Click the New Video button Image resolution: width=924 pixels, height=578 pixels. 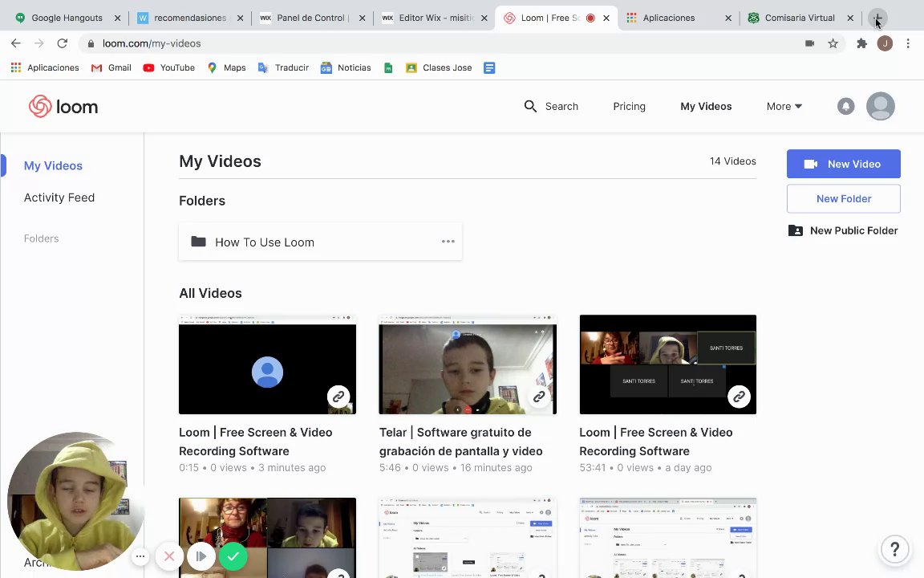(843, 164)
